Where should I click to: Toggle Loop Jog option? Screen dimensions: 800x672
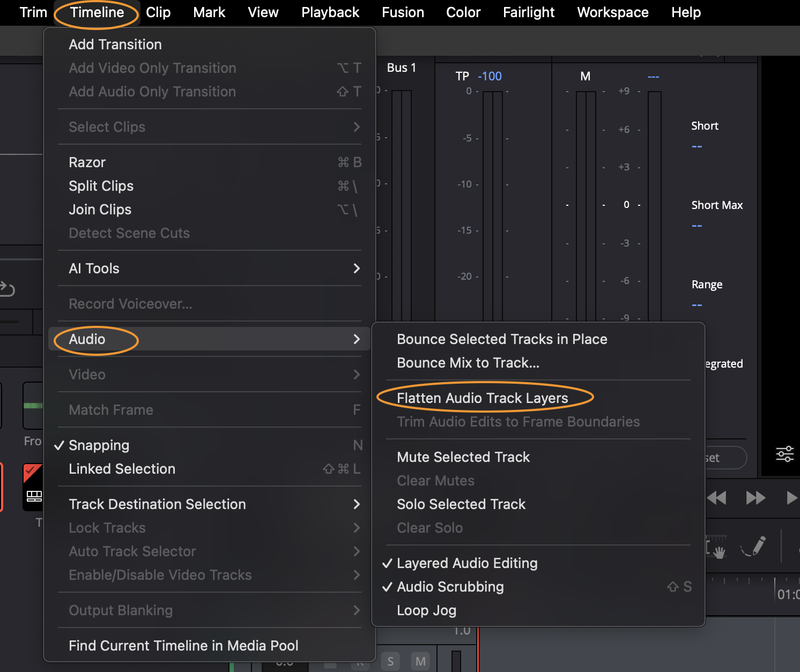coord(538,610)
